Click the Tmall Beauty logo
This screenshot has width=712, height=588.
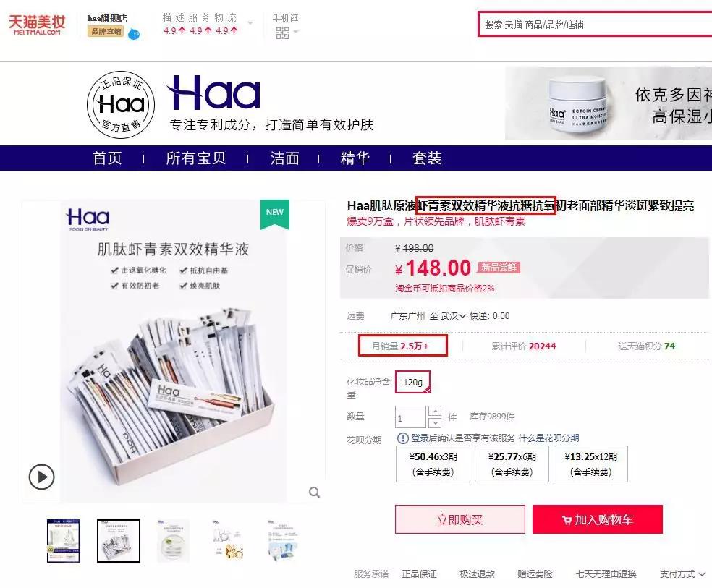coord(37,25)
